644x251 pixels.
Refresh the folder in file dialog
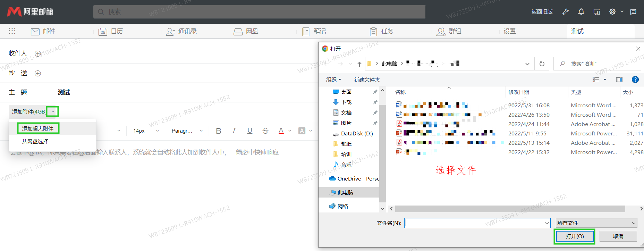pos(542,64)
